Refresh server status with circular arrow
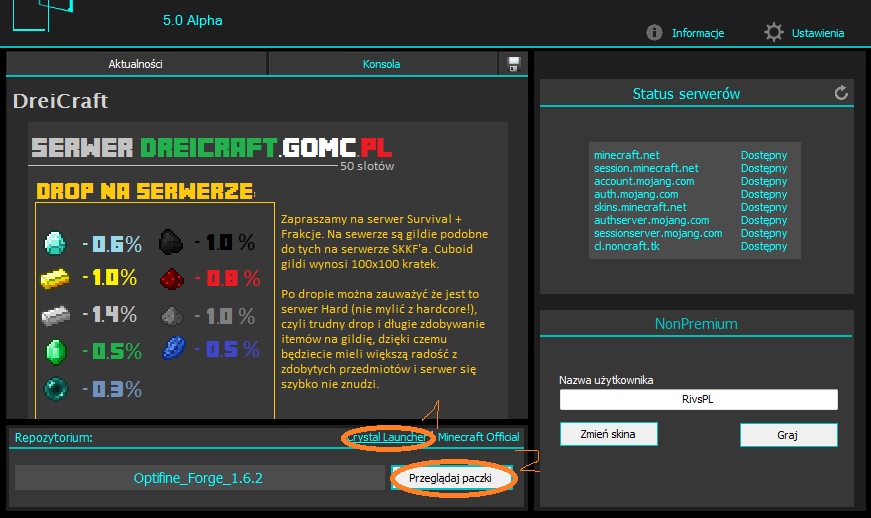 click(x=841, y=93)
